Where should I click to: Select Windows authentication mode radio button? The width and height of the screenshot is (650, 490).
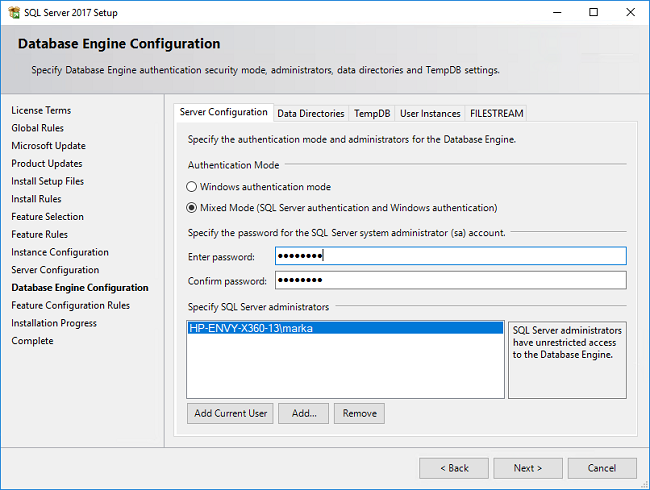(191, 187)
